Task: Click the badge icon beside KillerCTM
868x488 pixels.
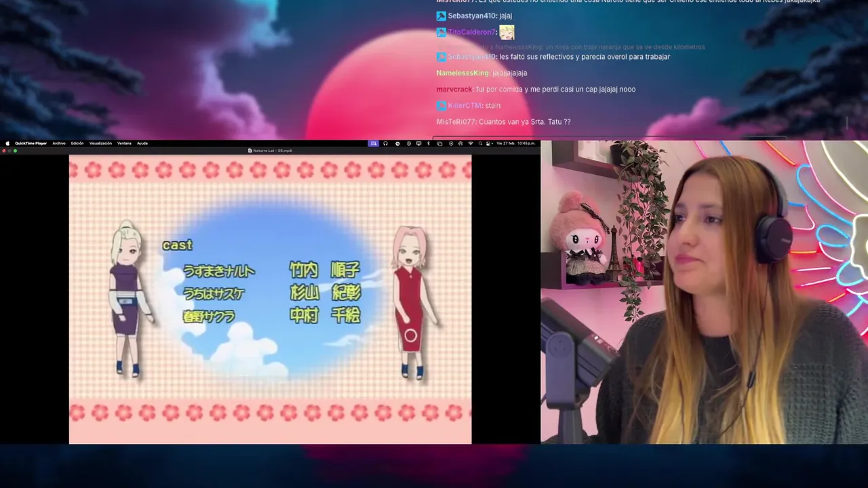Action: click(x=441, y=105)
